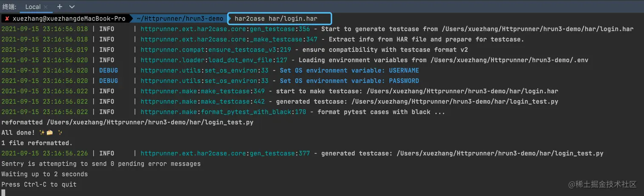Click the ~/Httprunner/hrun3-demo directory prompt segment
This screenshot has height=196, width=644.
180,19
